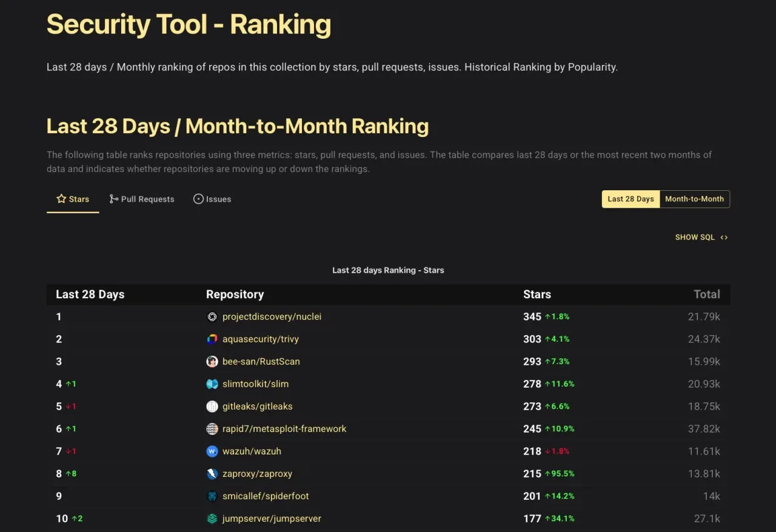Click the rapid7/metasploit-framework avatar icon
The width and height of the screenshot is (776, 532).
[212, 429]
